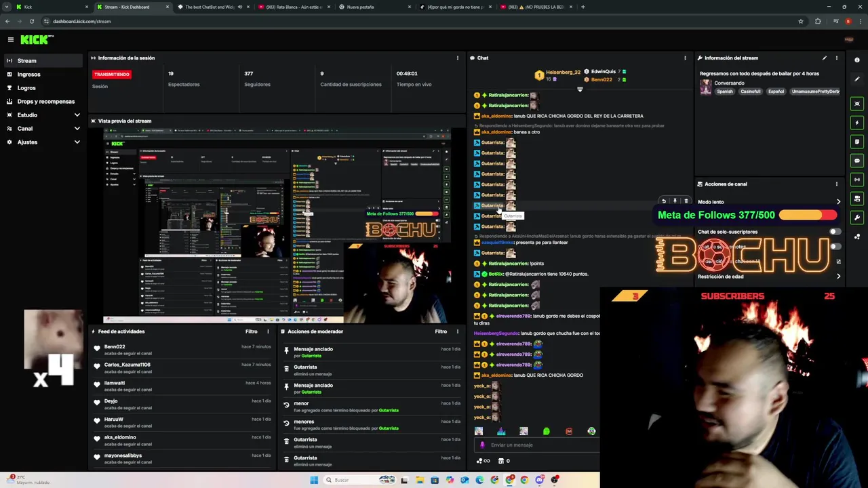Open the Windows Start menu

[313, 480]
